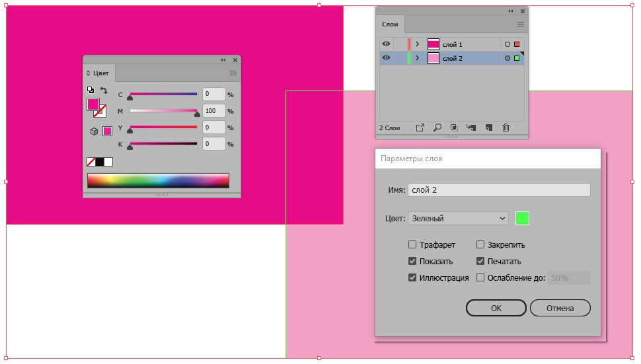Pick a color from the CMYK spectrum bar
This screenshot has width=641, height=364.
tap(158, 180)
